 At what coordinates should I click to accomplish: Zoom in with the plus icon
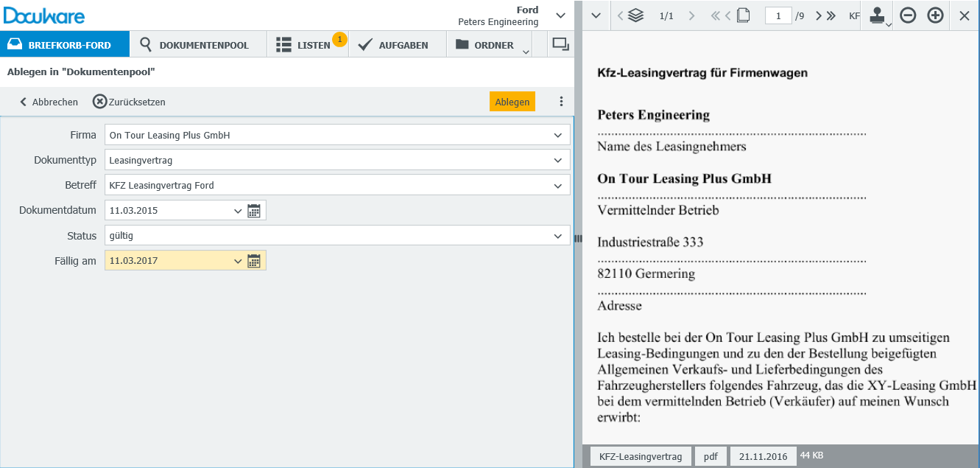pyautogui.click(x=935, y=15)
